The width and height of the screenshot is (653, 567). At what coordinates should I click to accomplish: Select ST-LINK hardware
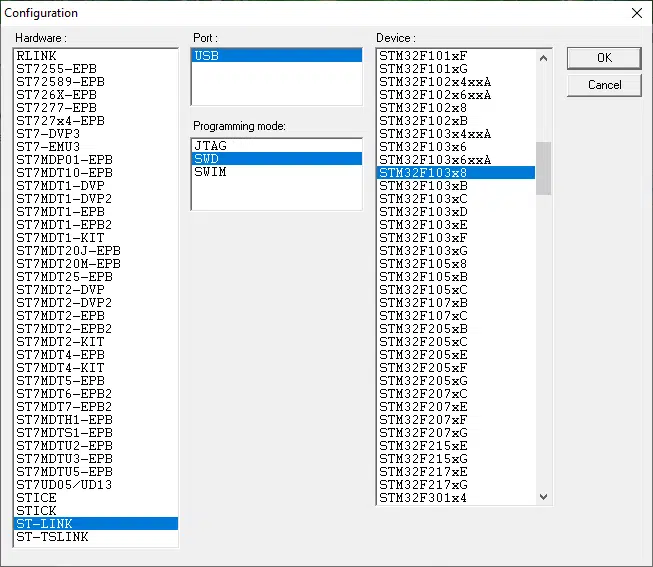click(x=96, y=524)
